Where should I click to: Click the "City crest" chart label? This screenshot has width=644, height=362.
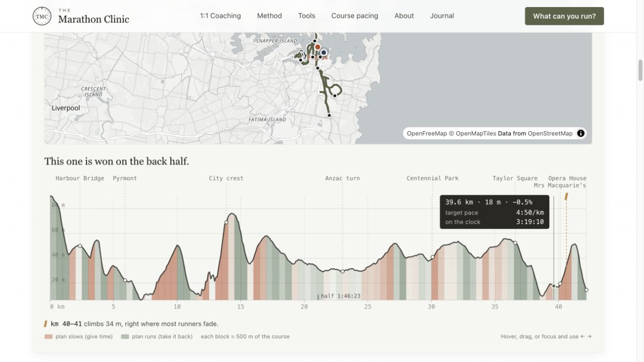pyautogui.click(x=226, y=178)
